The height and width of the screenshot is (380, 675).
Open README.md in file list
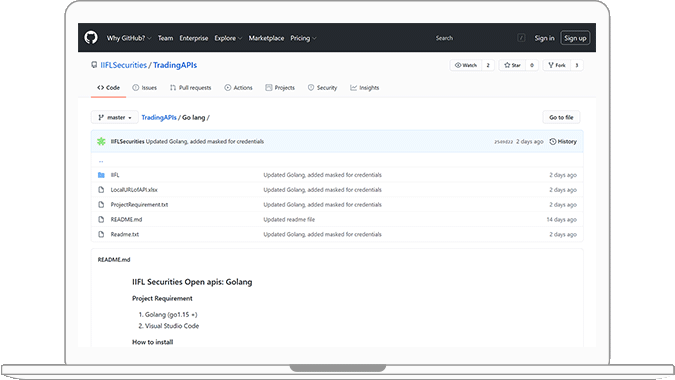(126, 219)
